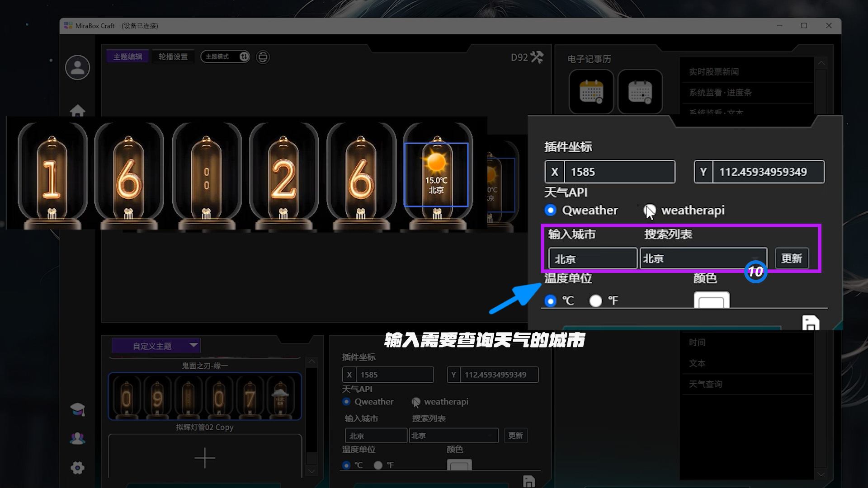Screen dimensions: 868x488
Task: Choose the weatherapi option
Action: point(650,210)
